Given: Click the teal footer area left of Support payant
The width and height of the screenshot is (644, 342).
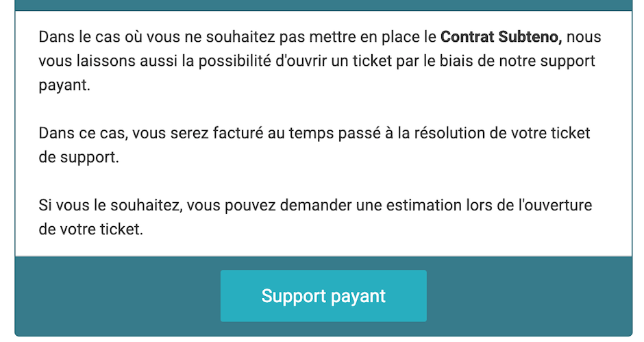Looking at the screenshot, I should [x=117, y=295].
